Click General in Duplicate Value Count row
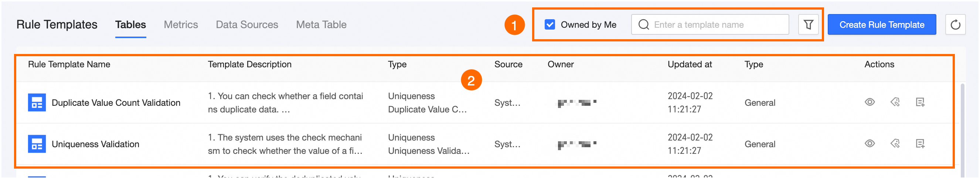This screenshot has width=980, height=179. pos(760,103)
